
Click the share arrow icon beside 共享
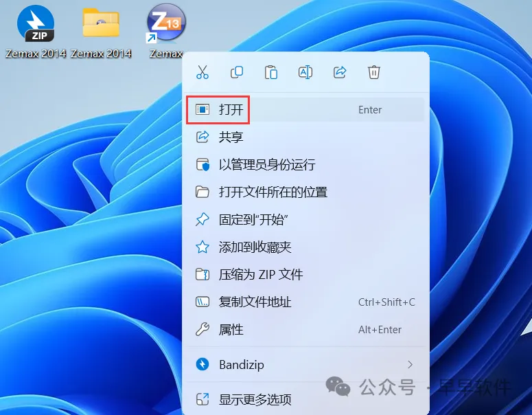203,137
